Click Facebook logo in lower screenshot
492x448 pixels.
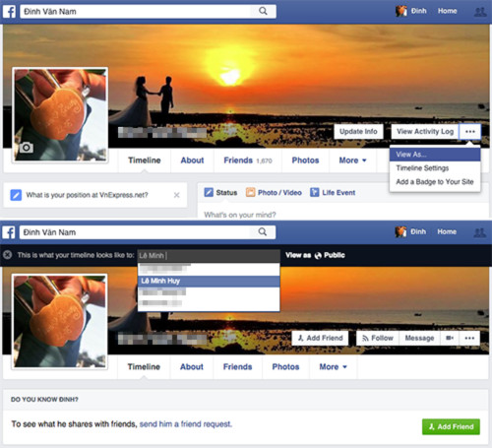[x=9, y=232]
